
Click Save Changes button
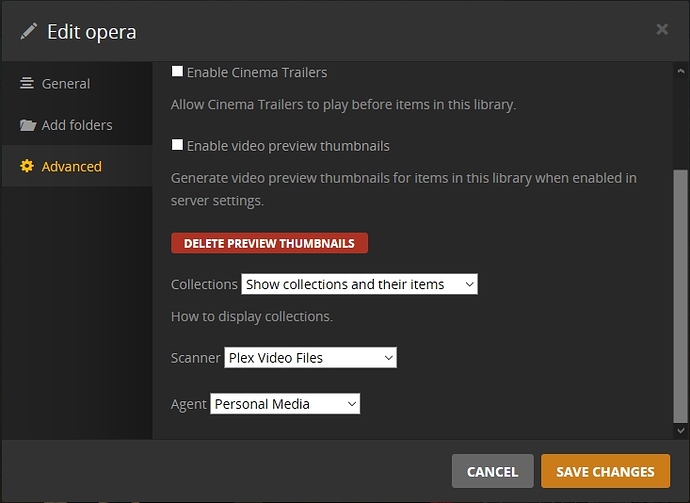pyautogui.click(x=605, y=471)
